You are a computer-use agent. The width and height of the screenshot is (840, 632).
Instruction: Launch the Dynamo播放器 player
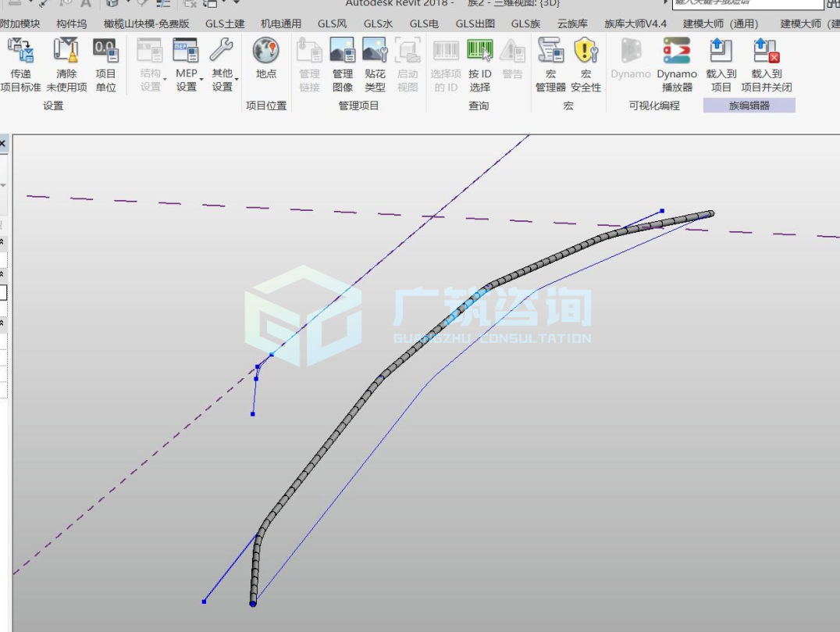tap(677, 51)
